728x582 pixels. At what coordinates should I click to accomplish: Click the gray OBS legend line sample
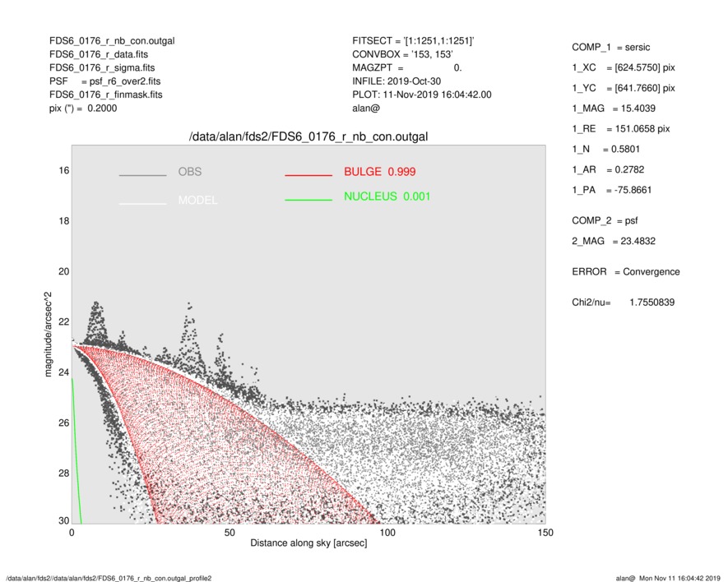[142, 175]
